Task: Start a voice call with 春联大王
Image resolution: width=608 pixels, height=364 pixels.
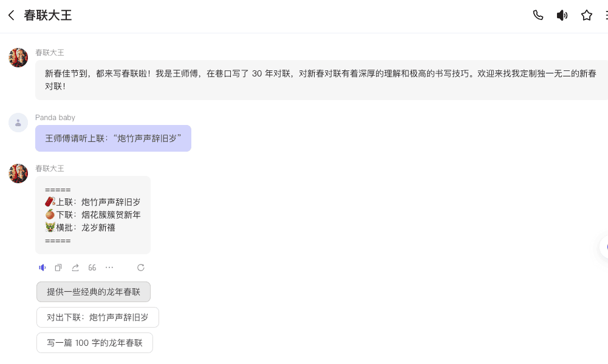Action: (538, 15)
